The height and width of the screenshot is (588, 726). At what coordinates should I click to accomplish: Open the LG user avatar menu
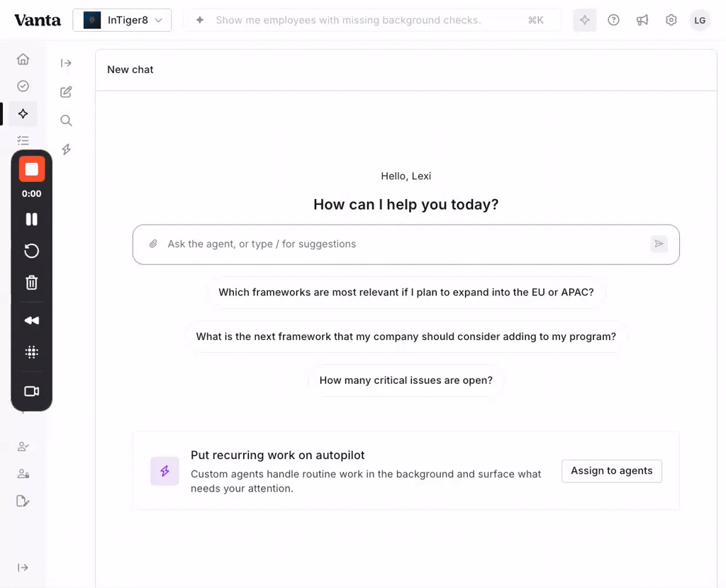(700, 21)
